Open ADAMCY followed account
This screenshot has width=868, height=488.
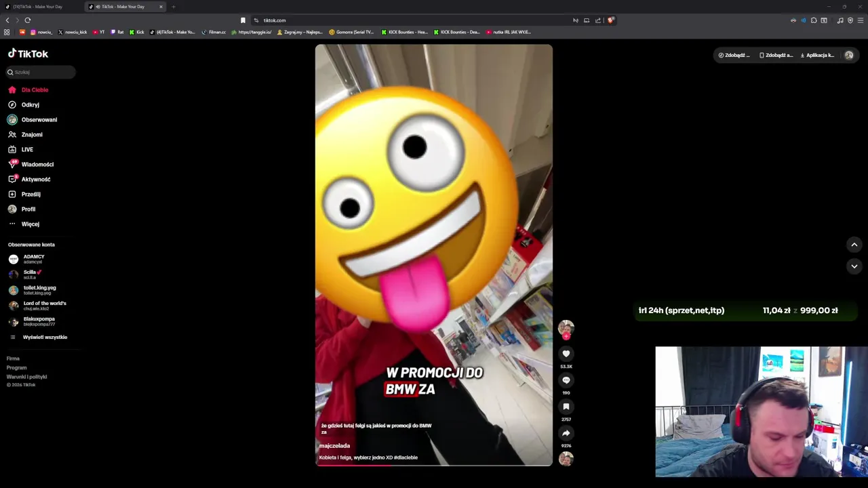coord(27,259)
